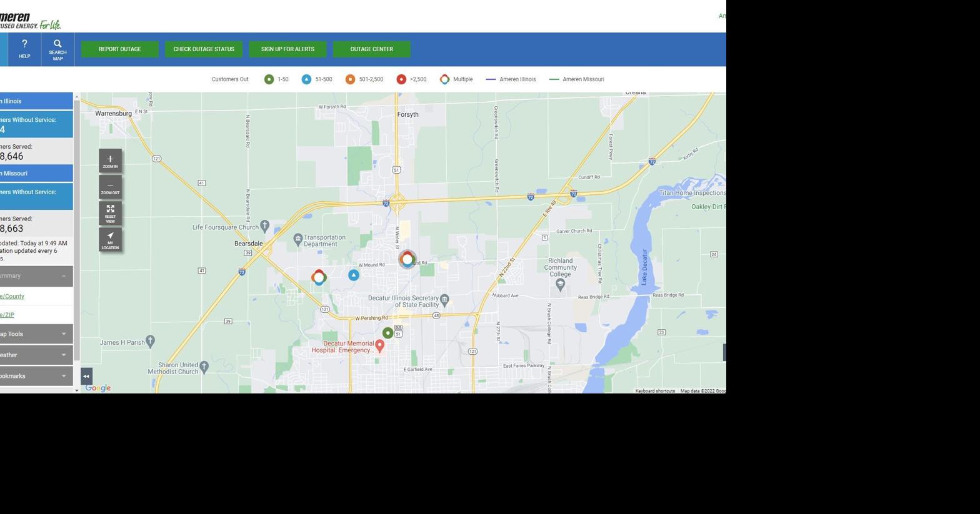Select the multiple outage marker near N Water St
Viewport: 980px width, 514px height.
[407, 259]
